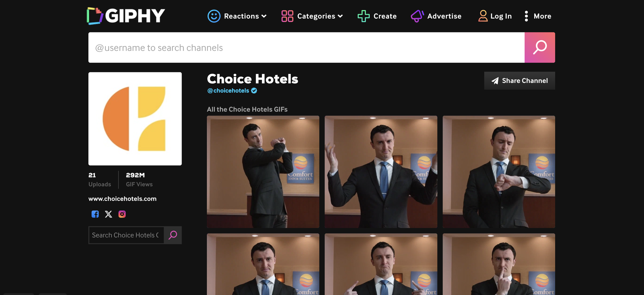Open the X social icon
The image size is (644, 295).
point(108,214)
